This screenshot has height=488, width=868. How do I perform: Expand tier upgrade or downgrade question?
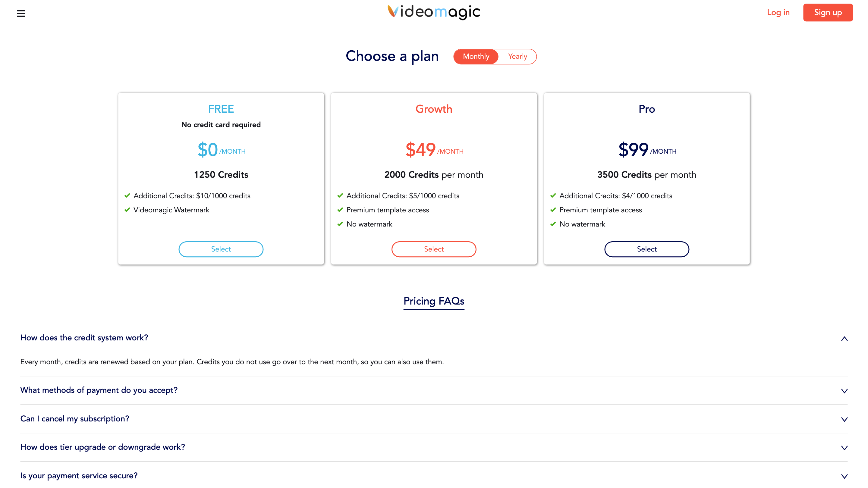click(x=103, y=447)
